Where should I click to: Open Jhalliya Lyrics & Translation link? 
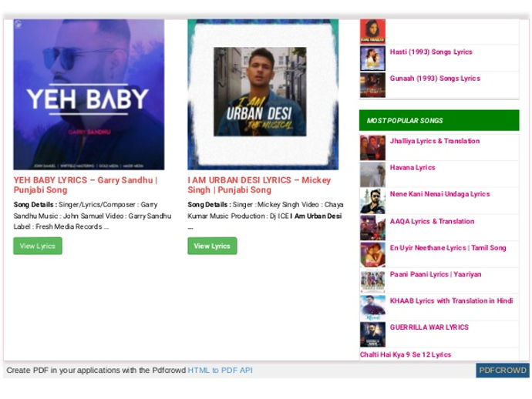pos(435,141)
